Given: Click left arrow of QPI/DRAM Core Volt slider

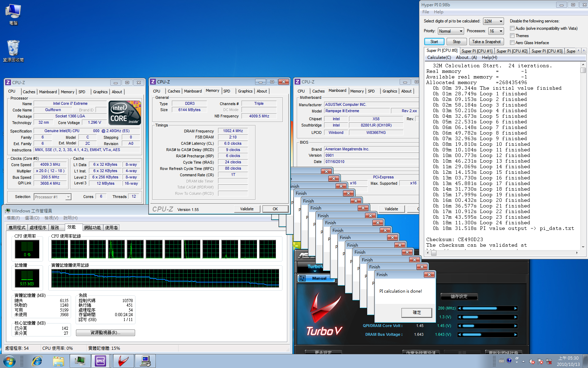Looking at the screenshot, I should (459, 326).
